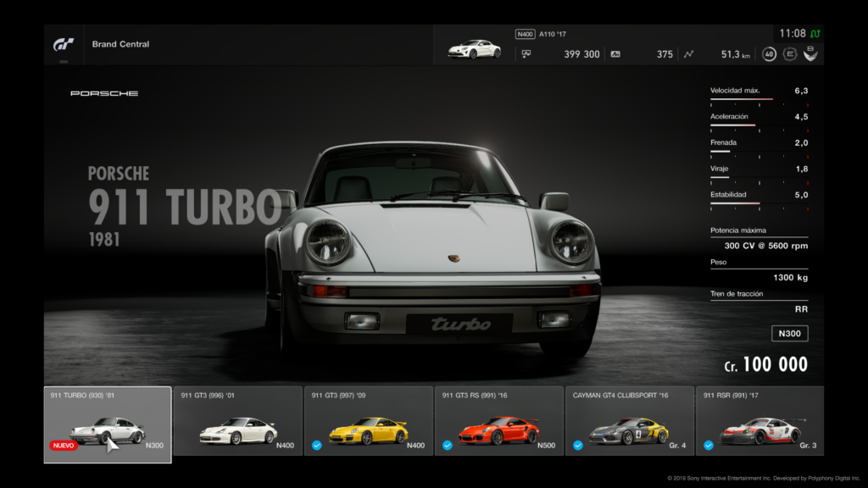The width and height of the screenshot is (868, 488).
Task: Click the Gr. 4 label on Cayman tile
Action: [677, 446]
